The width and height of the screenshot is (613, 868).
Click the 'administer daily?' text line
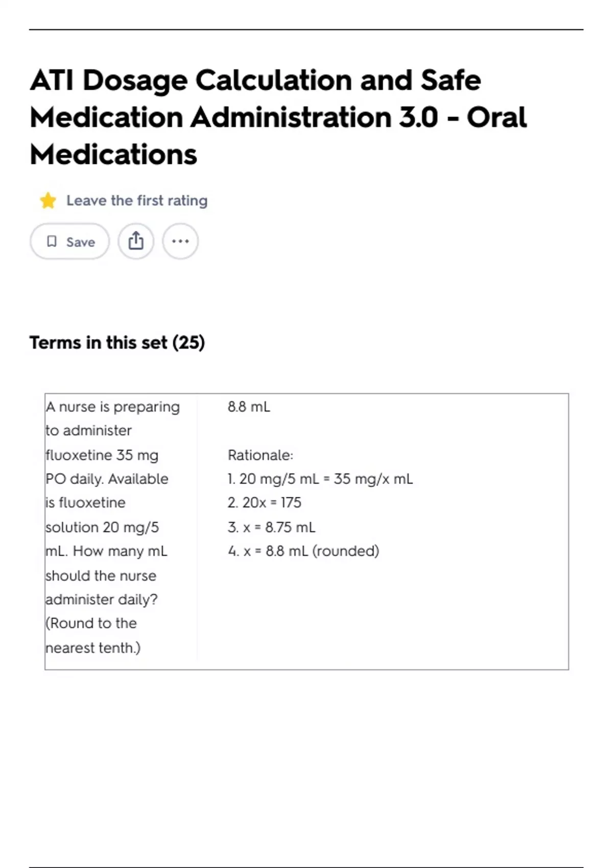tap(102, 599)
